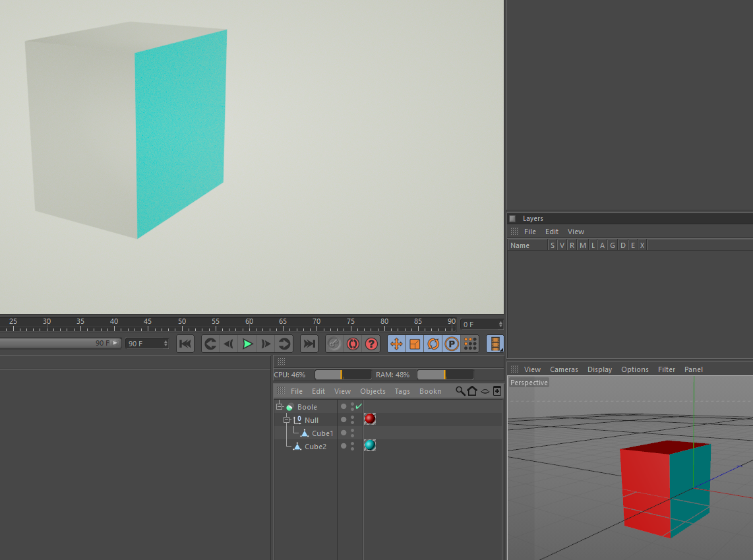Click the current frame field stepper arrows
Viewport: 753px width, 560px height.
click(500, 324)
